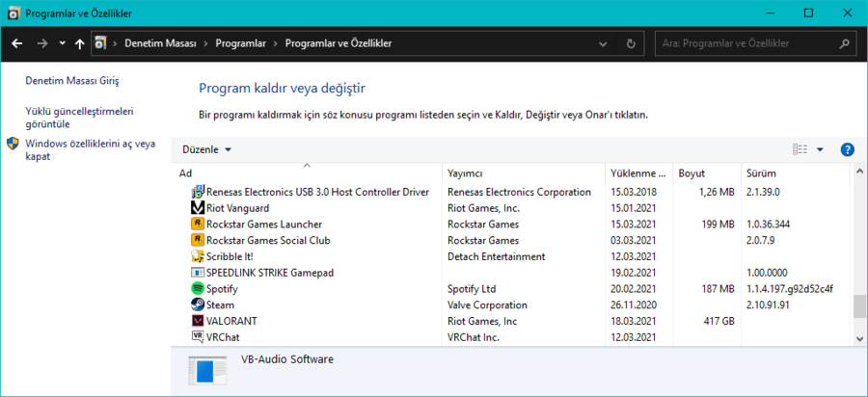This screenshot has height=397, width=868.
Task: Select the 417 GB size cell
Action: click(718, 321)
